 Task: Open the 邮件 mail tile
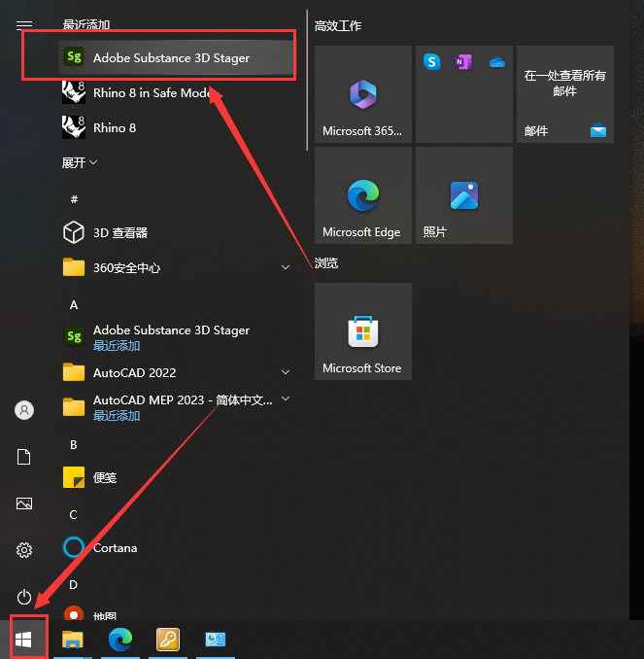coord(565,94)
